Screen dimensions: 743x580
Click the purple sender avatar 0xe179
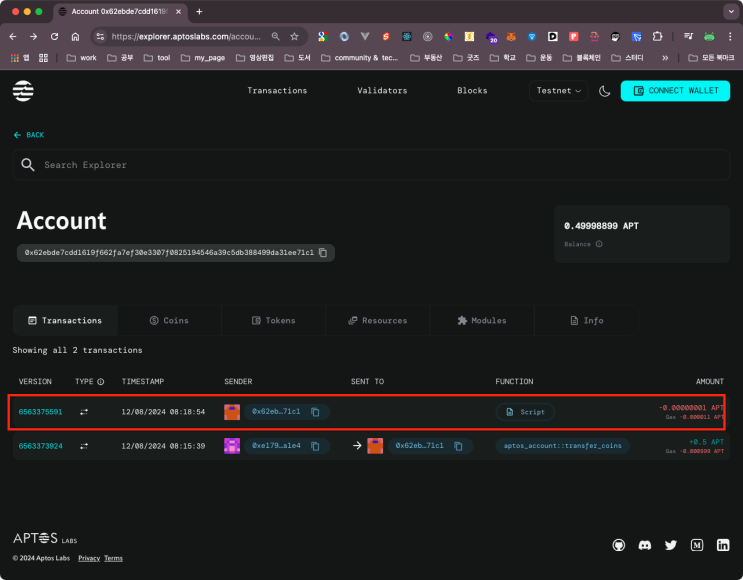(232, 445)
